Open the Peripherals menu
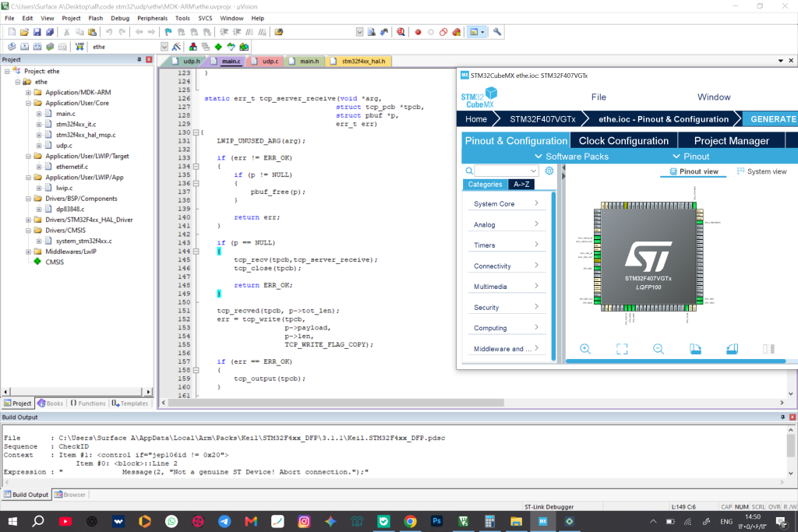Viewport: 798px width, 532px height. (x=152, y=19)
